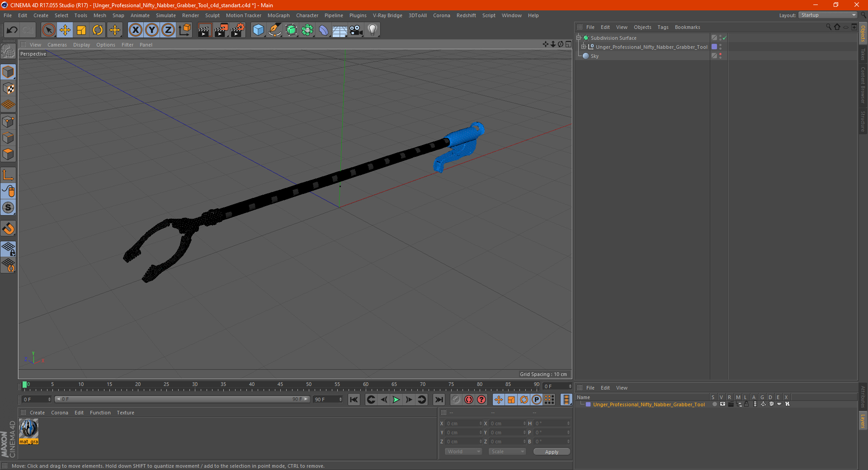Select the Live Selection tool
Screen dimensions: 868x470
[x=48, y=30]
